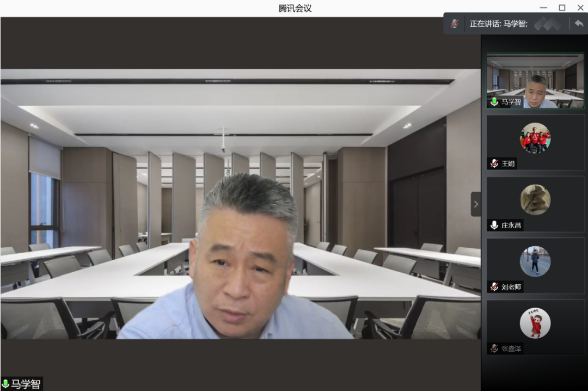Click the 腾讯会议 window title bar

(295, 8)
